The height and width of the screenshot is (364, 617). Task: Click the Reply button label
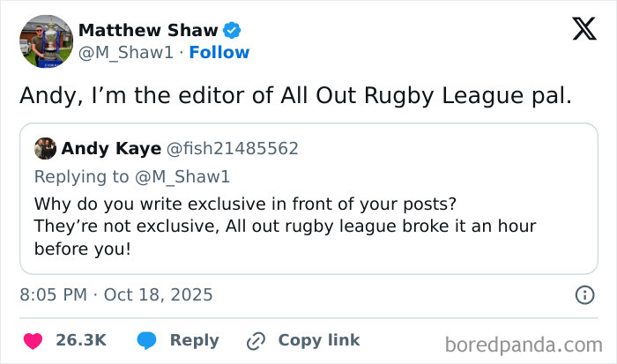tap(194, 340)
